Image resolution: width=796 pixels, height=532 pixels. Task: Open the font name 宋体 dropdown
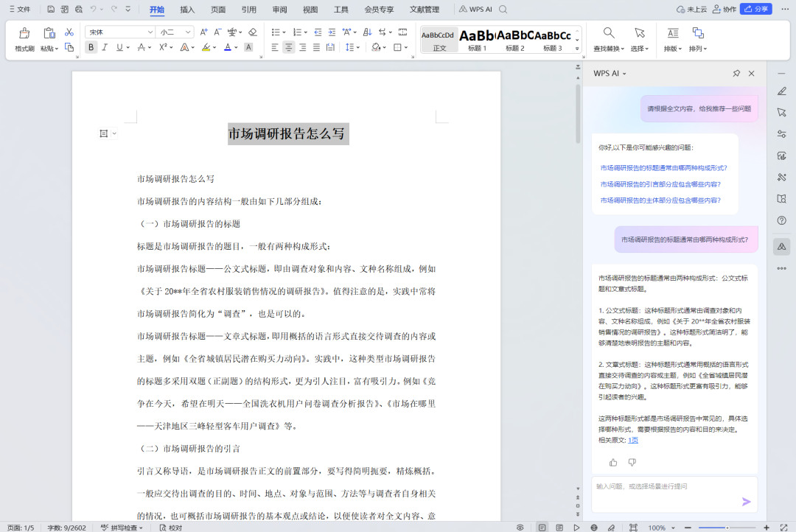[150, 32]
